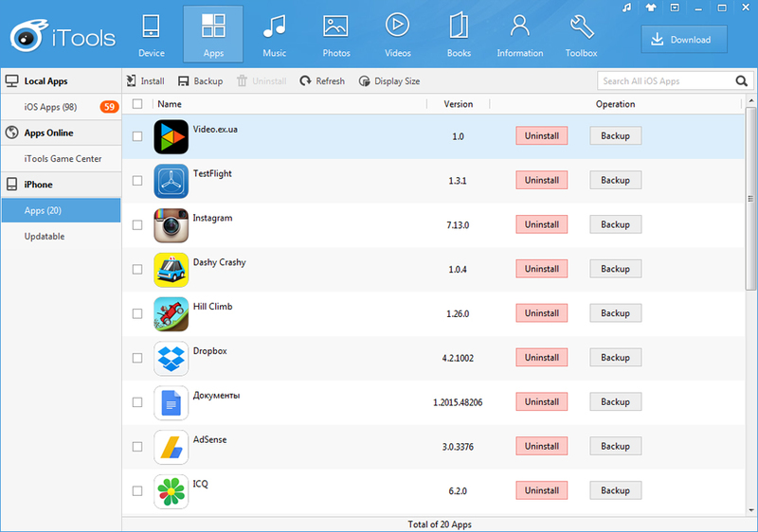Click the search magnifier icon
The height and width of the screenshot is (532, 758).
[741, 81]
